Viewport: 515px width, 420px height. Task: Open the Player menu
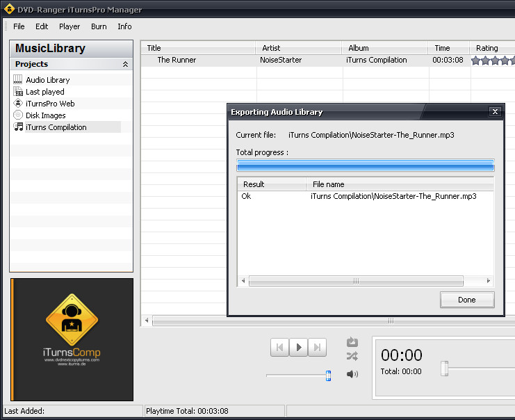70,26
